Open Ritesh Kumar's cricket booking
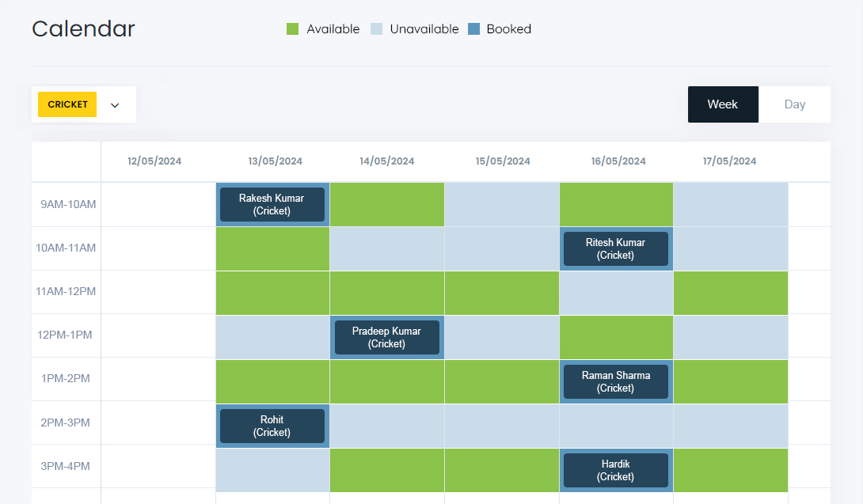Screen dimensions: 863x504 pyautogui.click(x=615, y=249)
